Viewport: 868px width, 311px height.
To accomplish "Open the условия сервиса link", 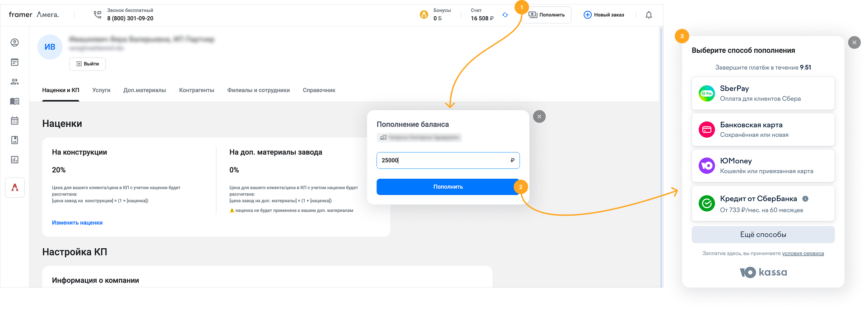I will pos(803,253).
